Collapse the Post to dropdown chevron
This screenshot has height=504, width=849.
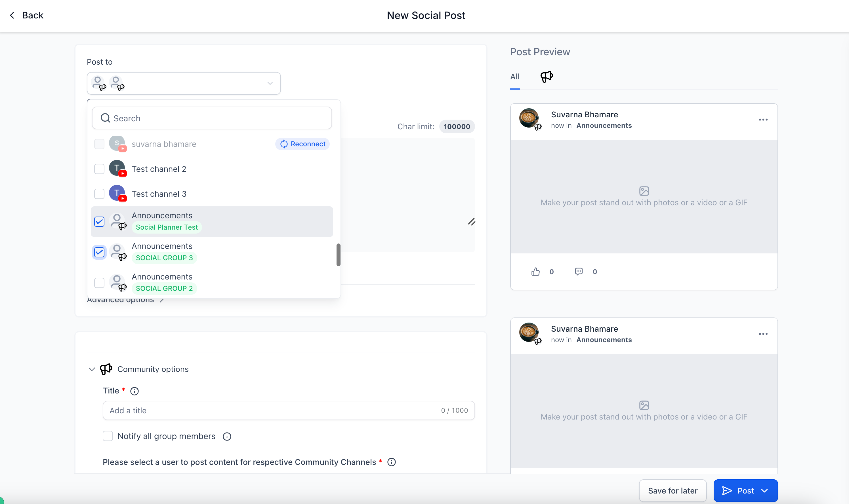[270, 83]
